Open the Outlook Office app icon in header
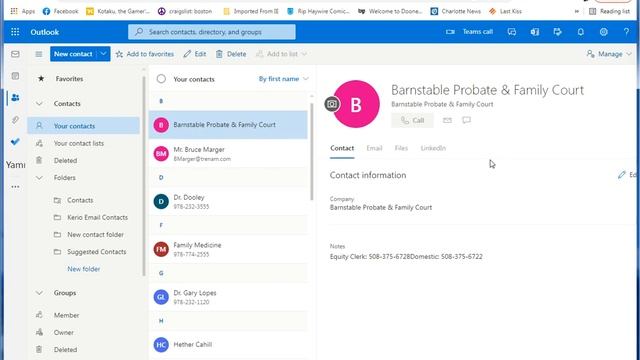Image resolution: width=640 pixels, height=360 pixels. pos(535,32)
